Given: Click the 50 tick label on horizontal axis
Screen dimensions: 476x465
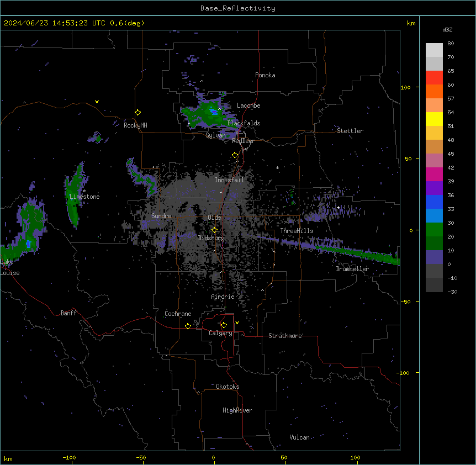Looking at the screenshot, I should 284,457.
